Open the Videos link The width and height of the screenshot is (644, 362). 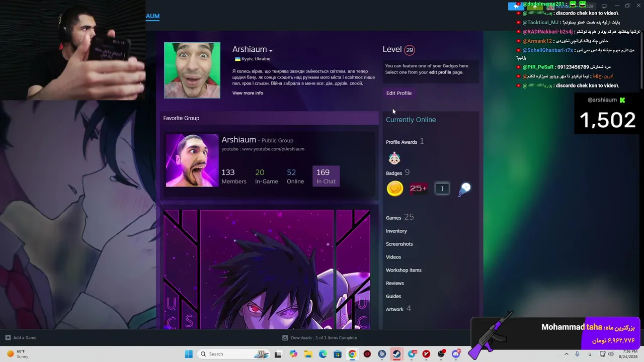393,257
